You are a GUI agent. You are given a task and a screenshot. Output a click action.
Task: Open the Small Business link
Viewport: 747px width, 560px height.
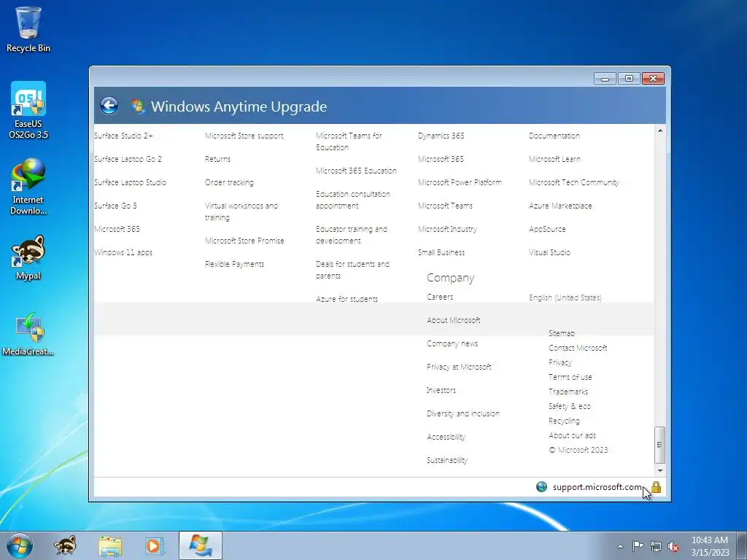[441, 252]
